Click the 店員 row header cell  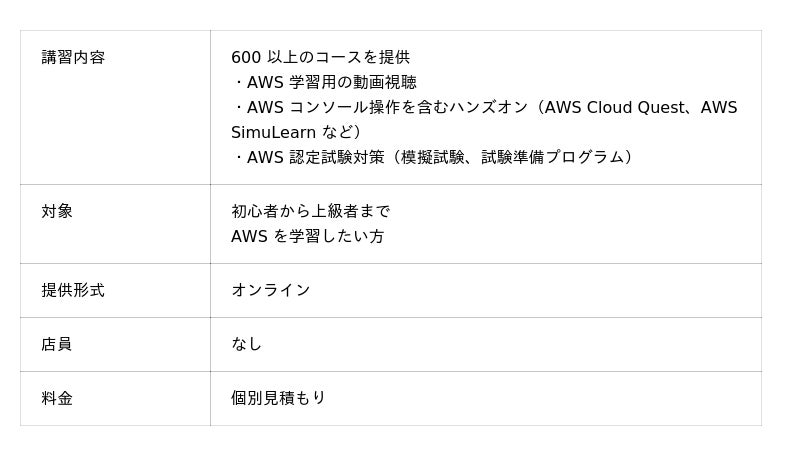57,345
